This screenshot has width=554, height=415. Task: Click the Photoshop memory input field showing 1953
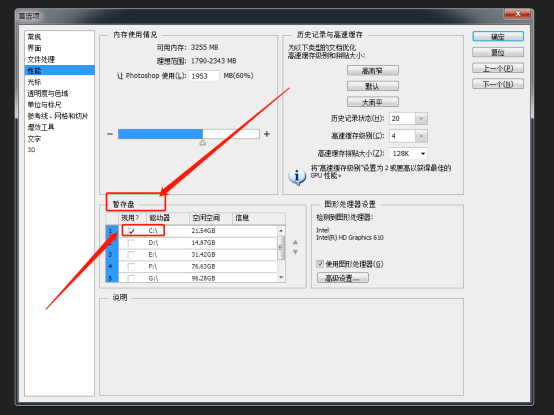click(204, 76)
